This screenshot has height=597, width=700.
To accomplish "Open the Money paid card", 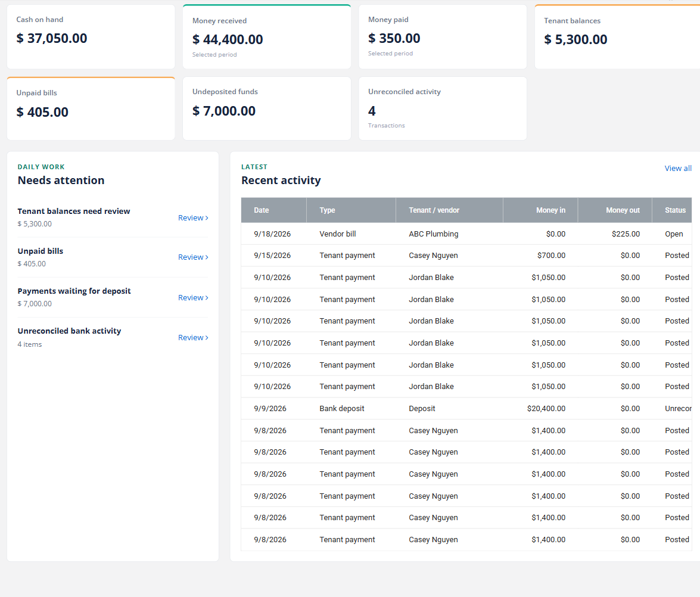I will [443, 36].
